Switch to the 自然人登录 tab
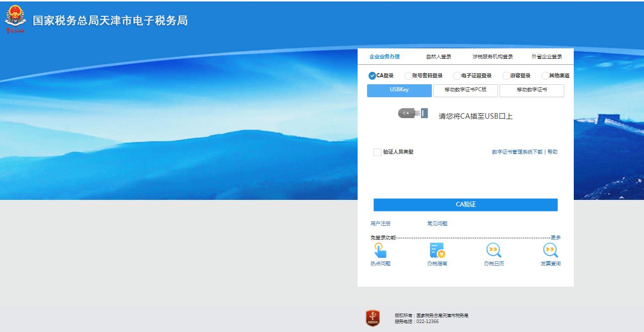 (437, 57)
